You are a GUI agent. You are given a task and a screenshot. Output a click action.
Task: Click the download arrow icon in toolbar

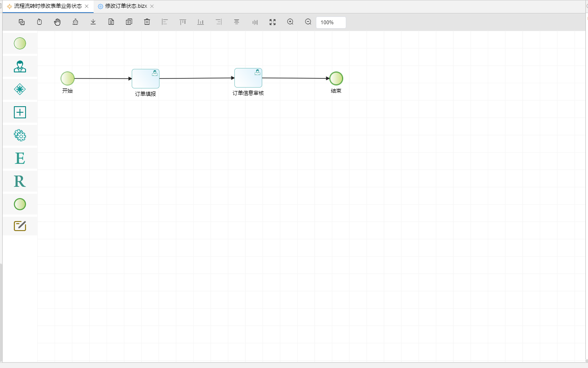point(93,22)
